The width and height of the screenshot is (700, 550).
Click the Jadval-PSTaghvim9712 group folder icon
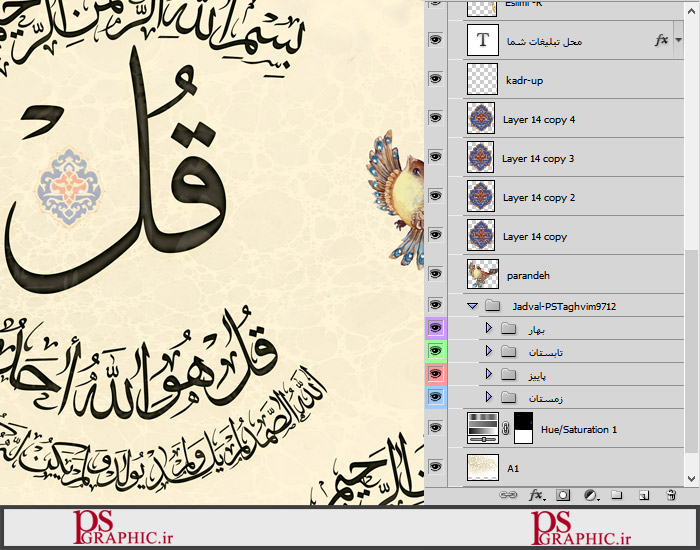point(492,305)
